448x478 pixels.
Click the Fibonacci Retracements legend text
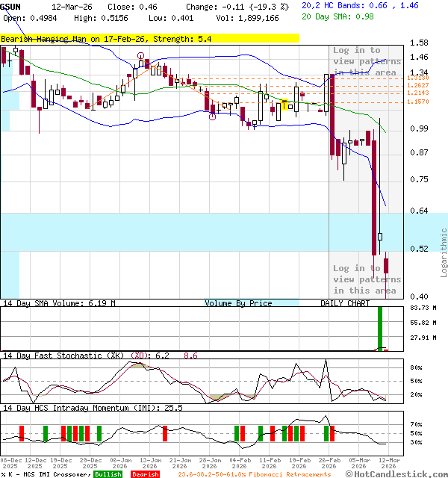pos(254,474)
